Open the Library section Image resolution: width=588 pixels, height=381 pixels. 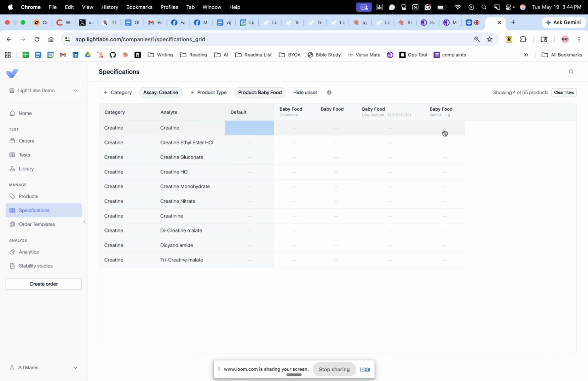coord(27,169)
